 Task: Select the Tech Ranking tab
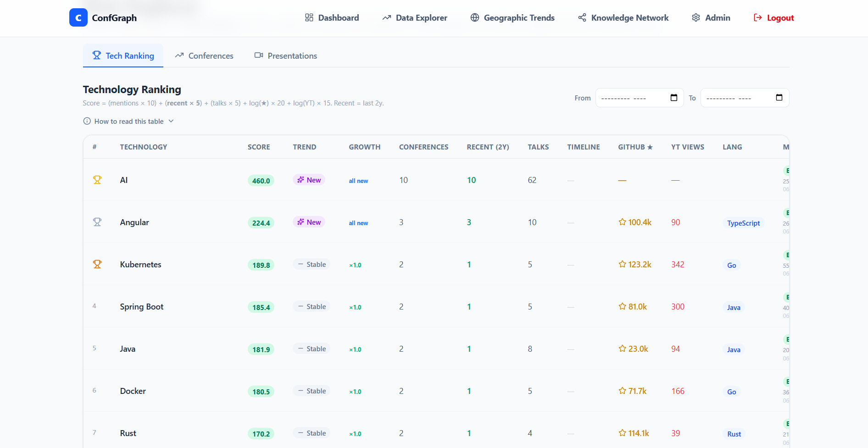tap(123, 55)
